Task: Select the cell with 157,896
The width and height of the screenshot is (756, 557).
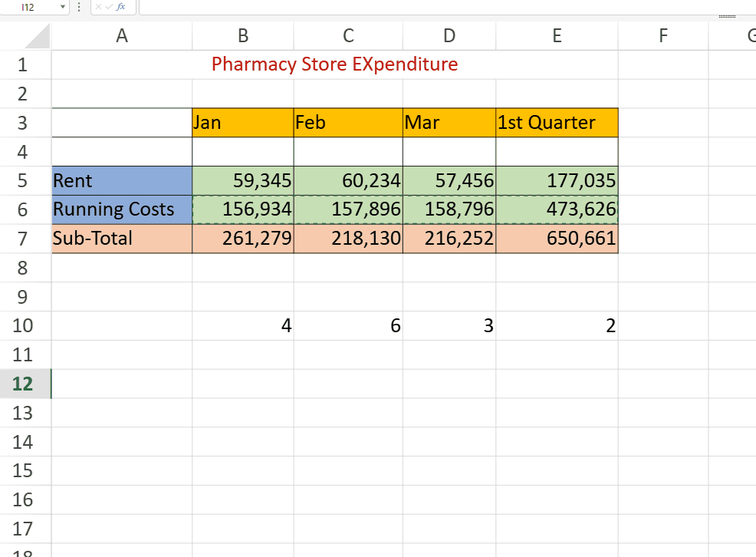Action: [348, 209]
